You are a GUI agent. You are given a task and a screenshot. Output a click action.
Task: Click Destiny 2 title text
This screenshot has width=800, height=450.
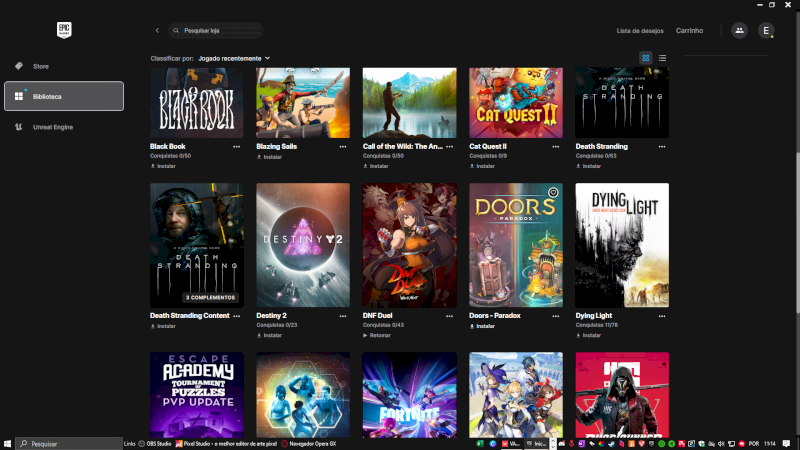[271, 316]
